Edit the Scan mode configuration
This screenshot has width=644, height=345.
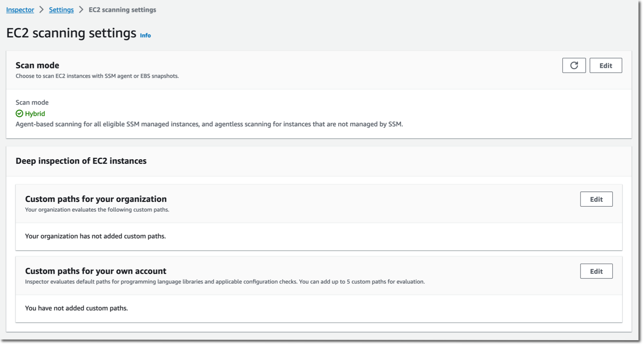tap(605, 66)
